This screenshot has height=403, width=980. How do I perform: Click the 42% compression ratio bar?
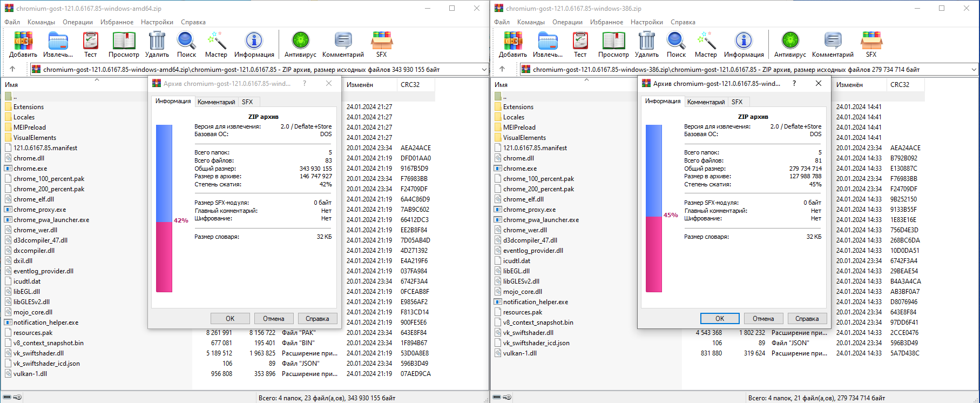click(164, 209)
